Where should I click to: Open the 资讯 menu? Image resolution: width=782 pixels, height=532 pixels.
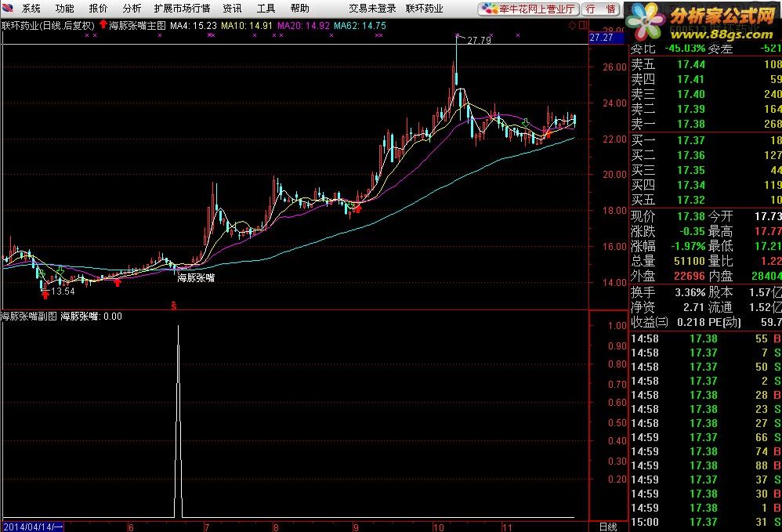tap(232, 9)
